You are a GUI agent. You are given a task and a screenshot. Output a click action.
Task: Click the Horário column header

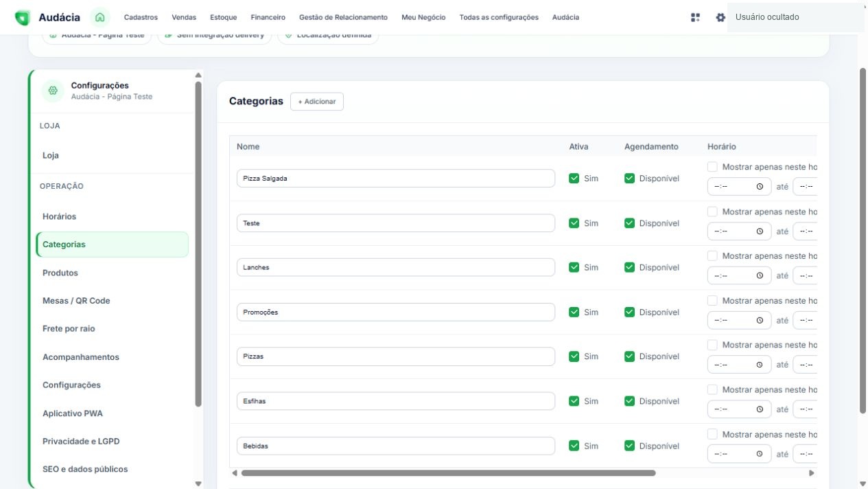[722, 146]
